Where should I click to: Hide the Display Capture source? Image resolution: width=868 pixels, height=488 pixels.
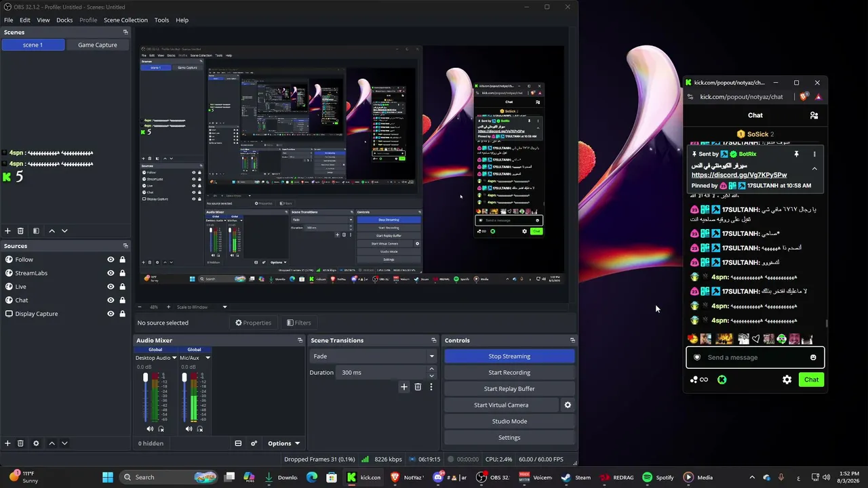[111, 314]
